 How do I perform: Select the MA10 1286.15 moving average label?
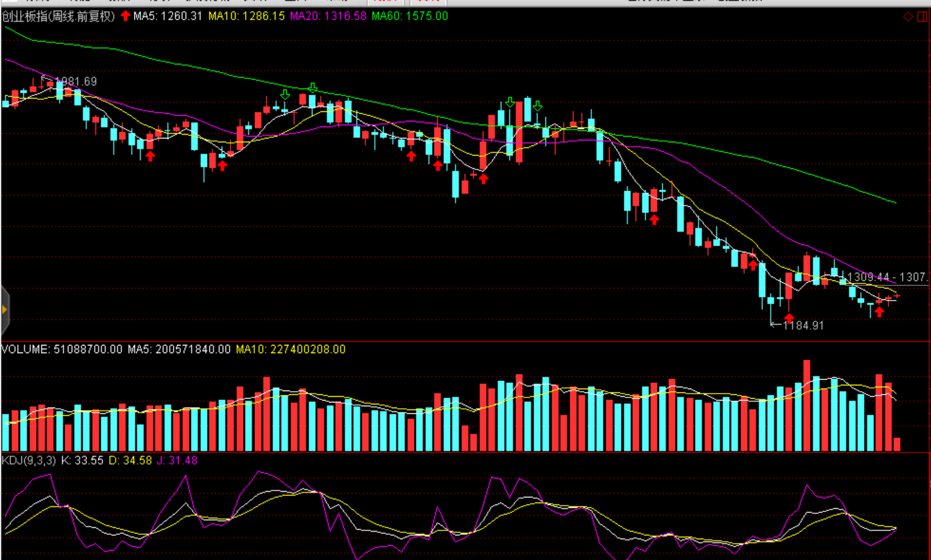[246, 16]
